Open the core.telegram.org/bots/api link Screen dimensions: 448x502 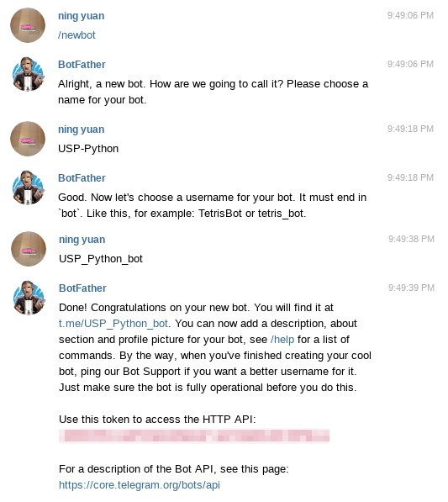pos(140,484)
